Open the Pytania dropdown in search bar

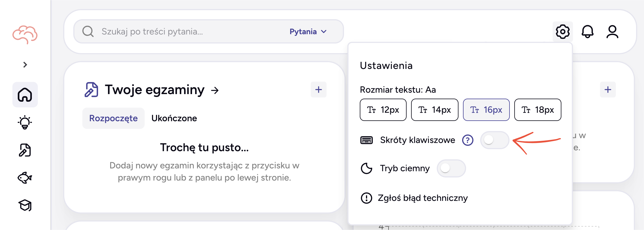[308, 32]
